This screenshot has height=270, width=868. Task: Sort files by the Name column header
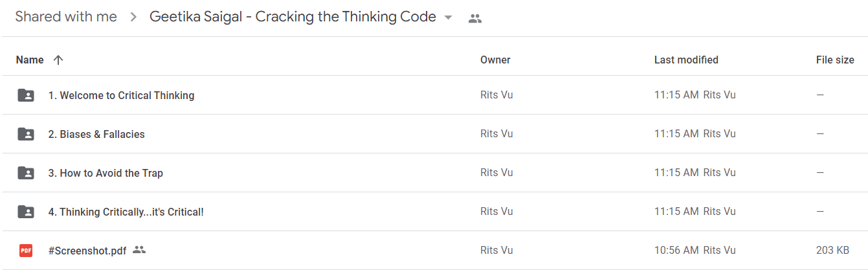pos(30,60)
